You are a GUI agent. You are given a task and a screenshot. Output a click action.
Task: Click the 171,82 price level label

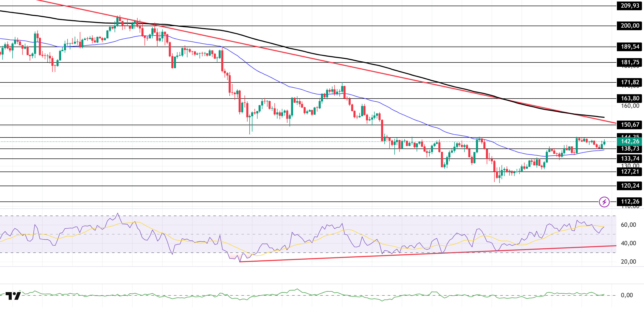click(x=630, y=82)
